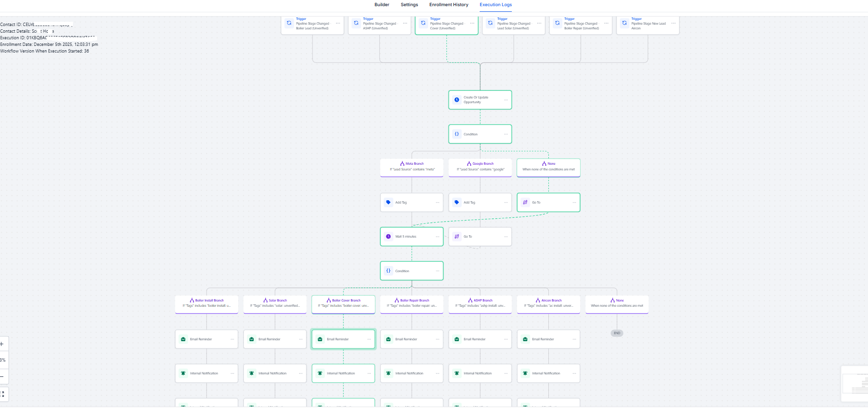This screenshot has height=408, width=868.
Task: Click the Boiler Install Internal Notification bell icon
Action: 183,373
